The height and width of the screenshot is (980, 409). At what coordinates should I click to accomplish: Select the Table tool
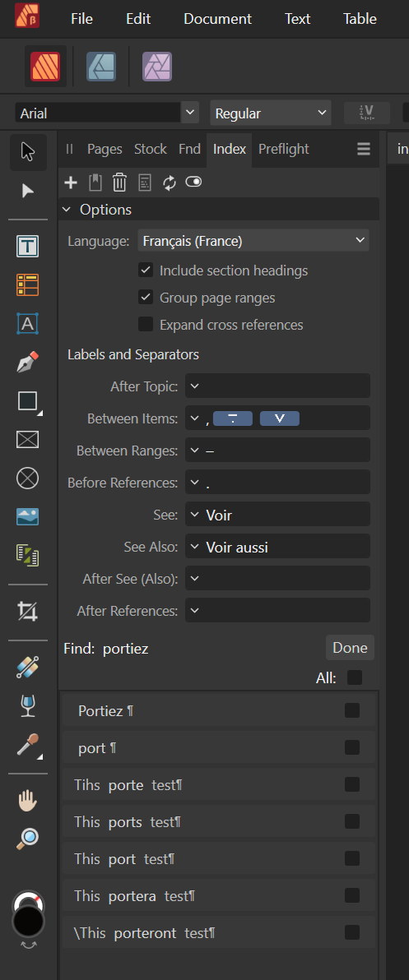tap(27, 284)
